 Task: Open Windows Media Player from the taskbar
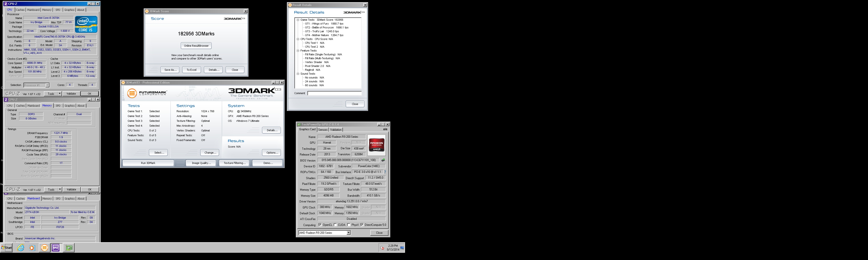[32, 248]
